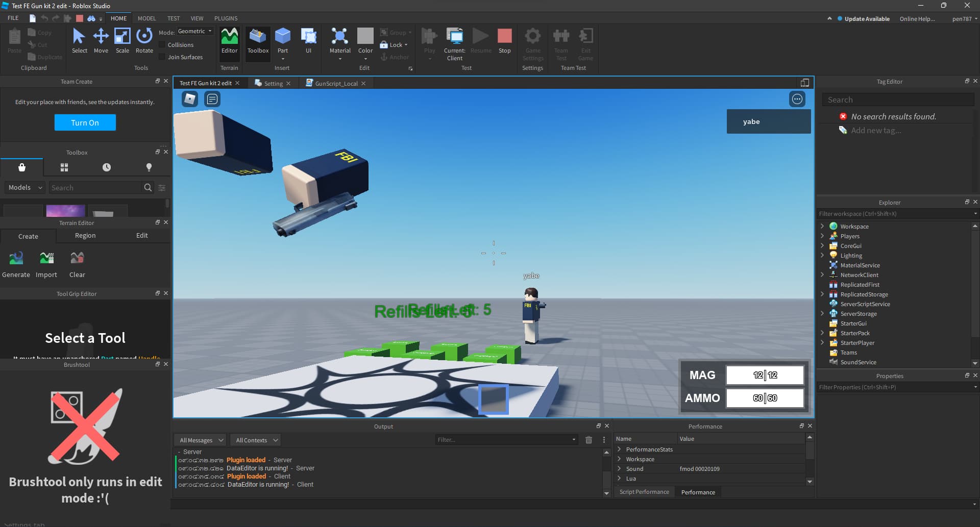This screenshot has width=980, height=527.
Task: Click in the Tag Editor search field
Action: (x=898, y=100)
